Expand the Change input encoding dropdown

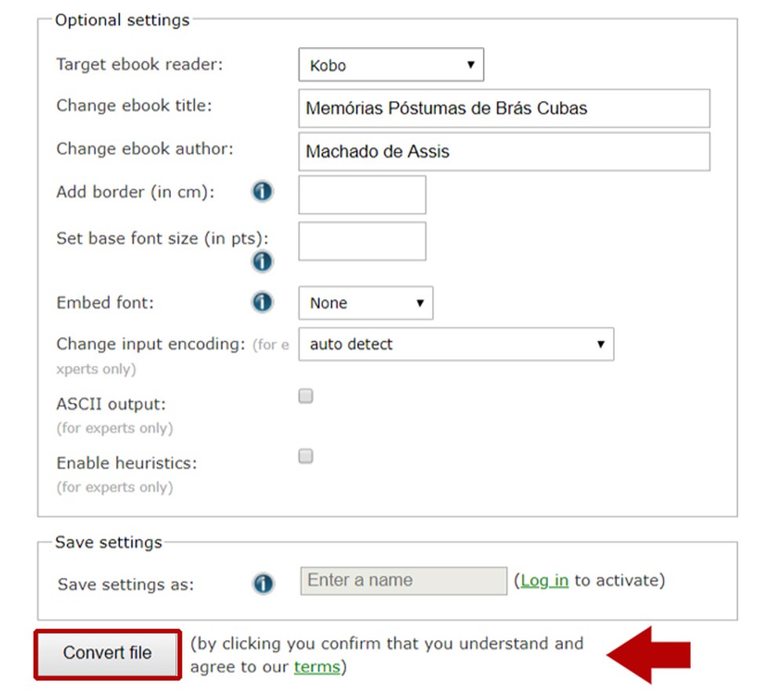coord(455,344)
